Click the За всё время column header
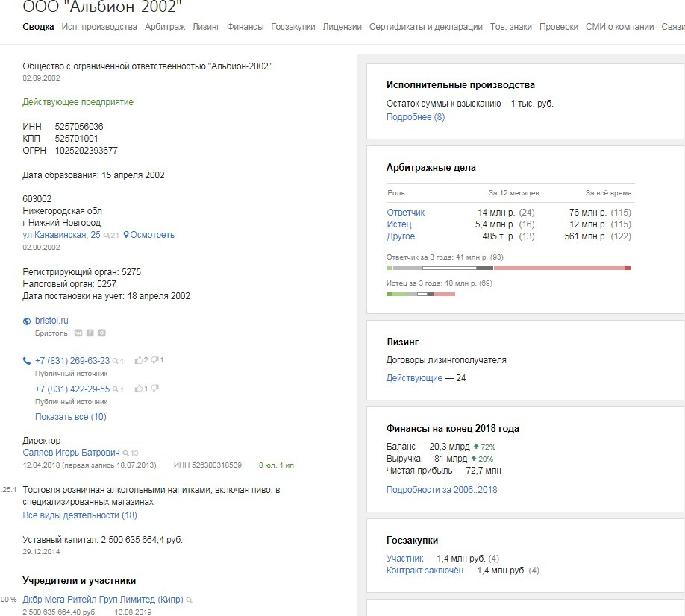This screenshot has width=685, height=616. click(609, 193)
